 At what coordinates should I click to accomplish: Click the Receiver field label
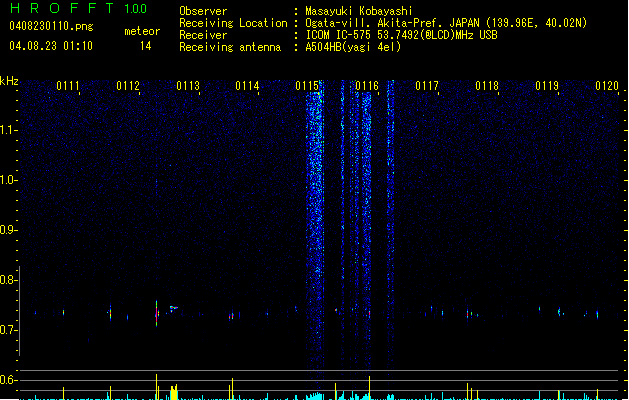point(203,35)
